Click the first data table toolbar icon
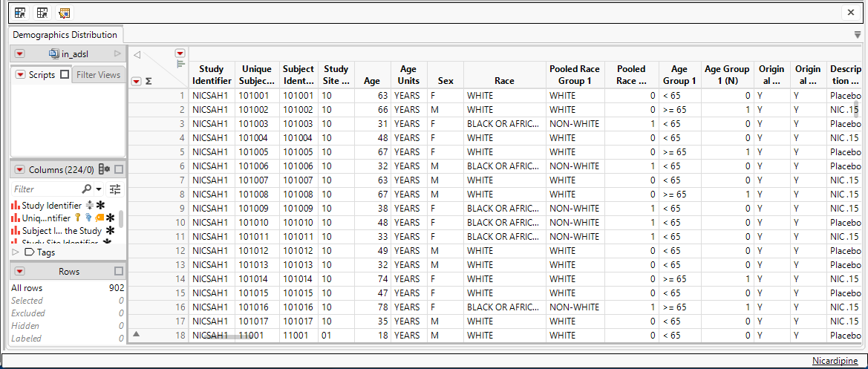 pyautogui.click(x=20, y=13)
